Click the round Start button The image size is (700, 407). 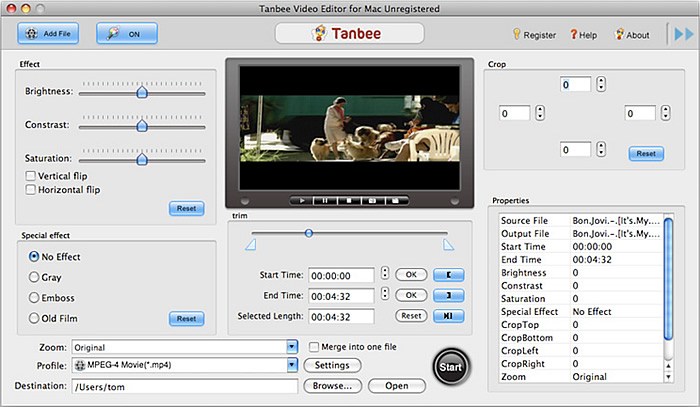tap(451, 367)
